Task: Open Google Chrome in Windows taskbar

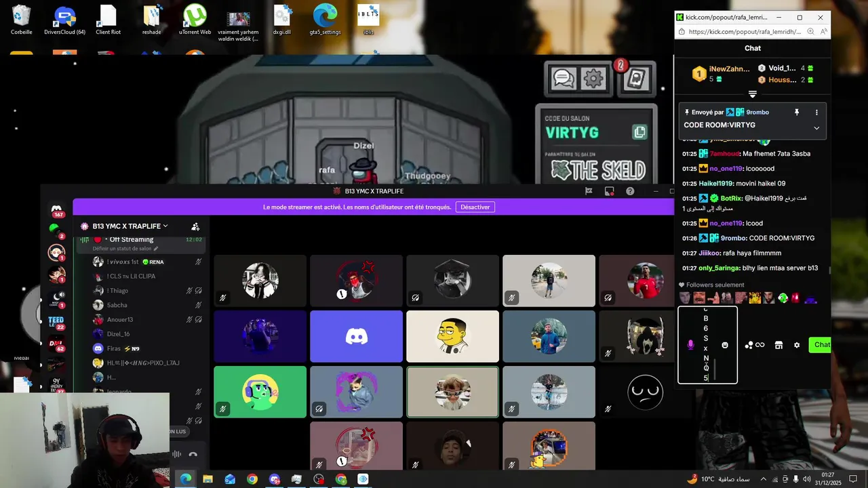Action: coord(252,479)
